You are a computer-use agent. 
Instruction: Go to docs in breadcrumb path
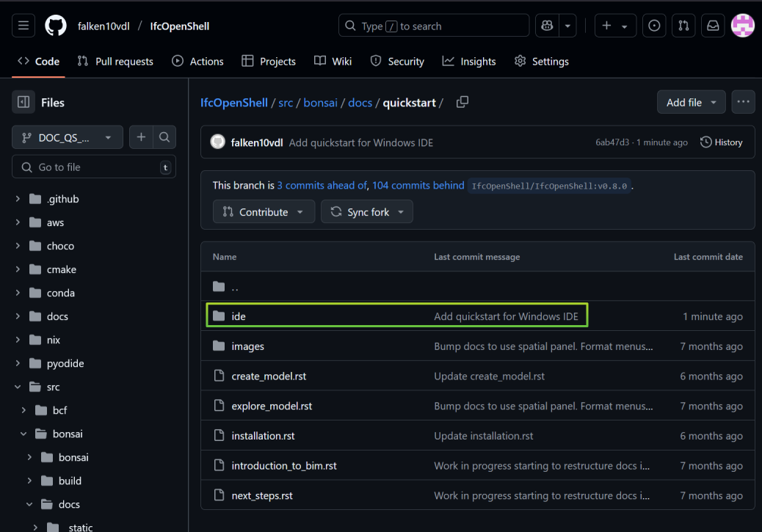pyautogui.click(x=360, y=103)
